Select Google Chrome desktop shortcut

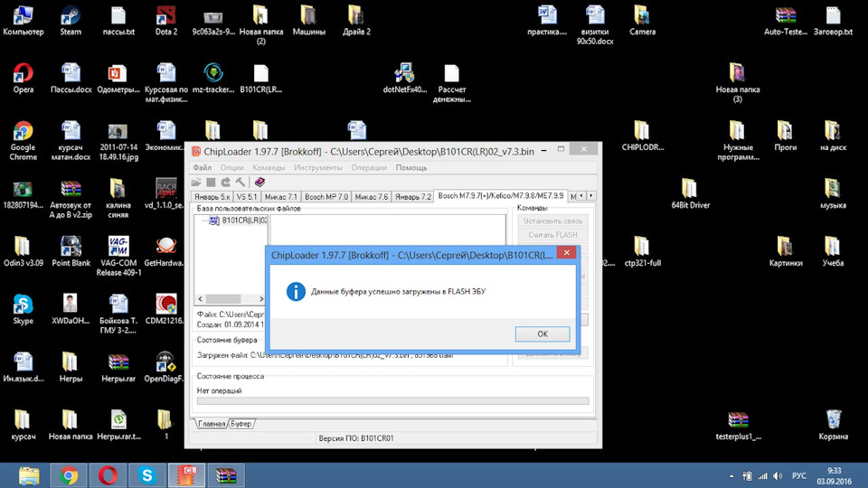pos(23,141)
